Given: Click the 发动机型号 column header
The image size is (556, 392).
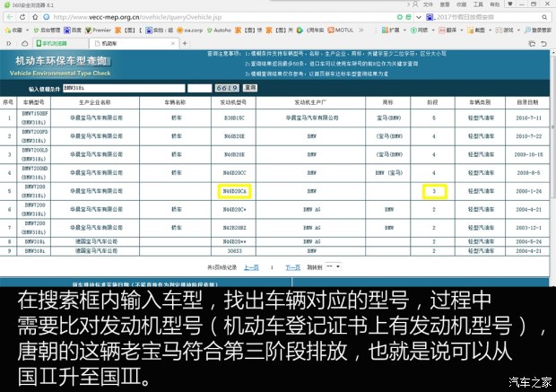Looking at the screenshot, I should (233, 102).
